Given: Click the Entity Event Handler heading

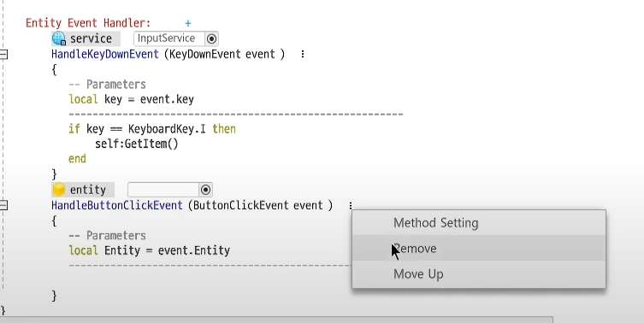Looking at the screenshot, I should point(88,23).
